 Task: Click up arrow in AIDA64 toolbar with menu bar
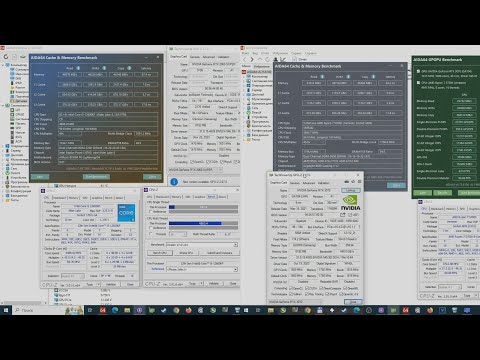260,59
